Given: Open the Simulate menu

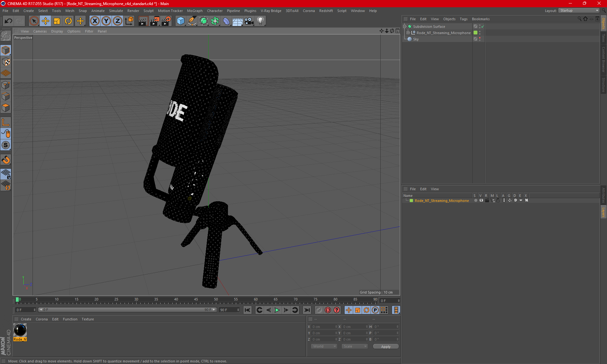Looking at the screenshot, I should point(116,11).
